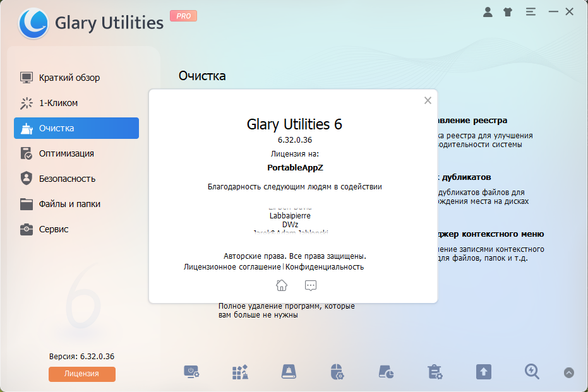588x392 pixels.
Task: Click the feedback speech bubble icon
Action: 310,285
